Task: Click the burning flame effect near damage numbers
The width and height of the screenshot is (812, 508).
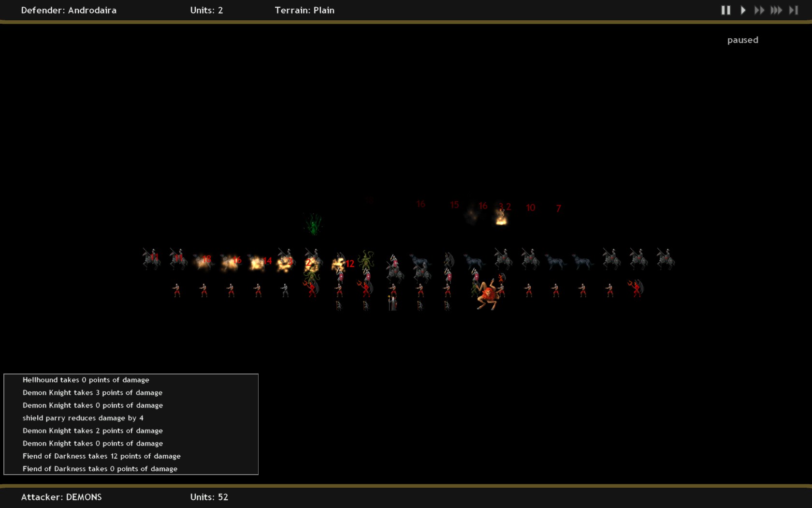Action: (501, 218)
